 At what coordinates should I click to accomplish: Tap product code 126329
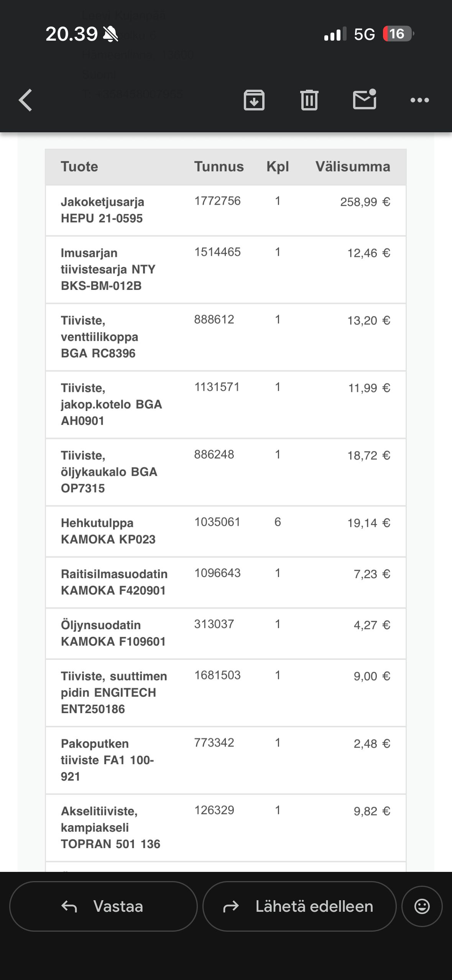coord(214,810)
